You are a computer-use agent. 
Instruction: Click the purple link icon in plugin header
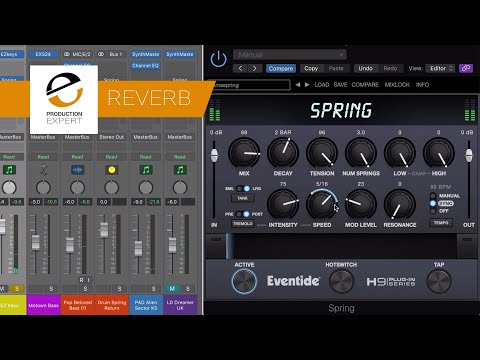click(x=466, y=68)
